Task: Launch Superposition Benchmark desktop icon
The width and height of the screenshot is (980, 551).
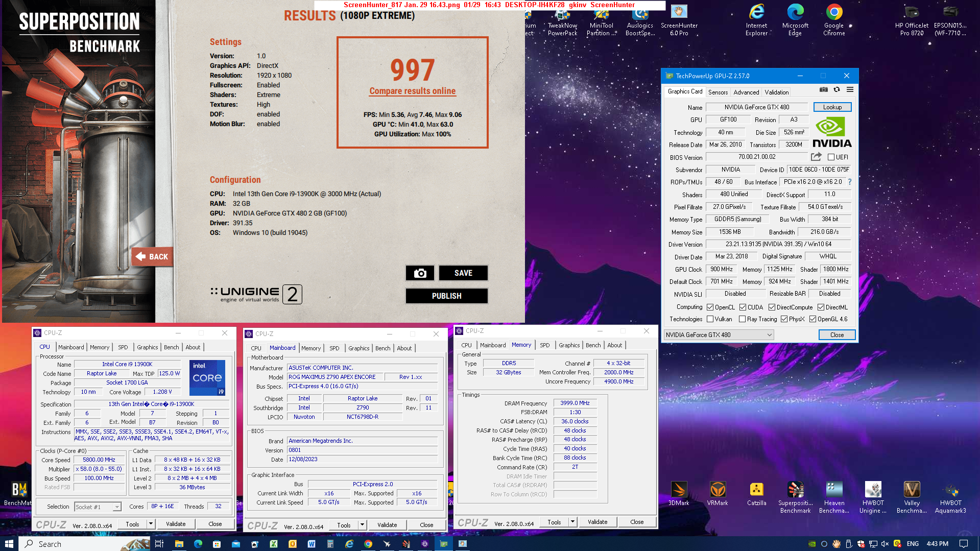Action: (795, 497)
